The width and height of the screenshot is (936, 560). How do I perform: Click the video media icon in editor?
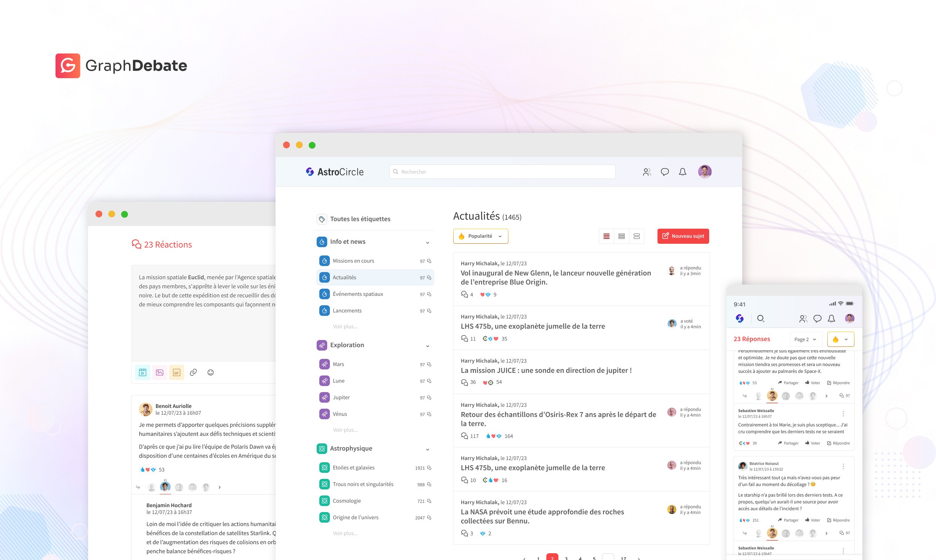(x=143, y=372)
